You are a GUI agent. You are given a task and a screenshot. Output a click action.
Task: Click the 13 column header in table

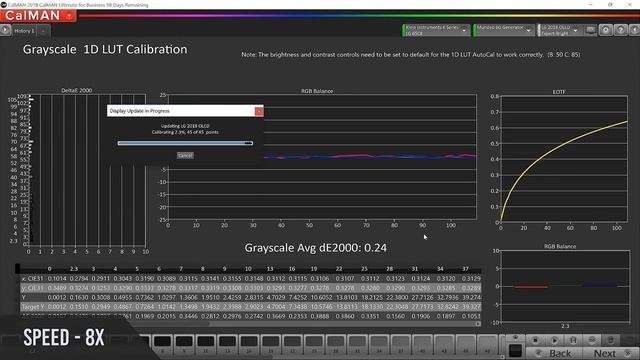pyautogui.click(x=270, y=269)
